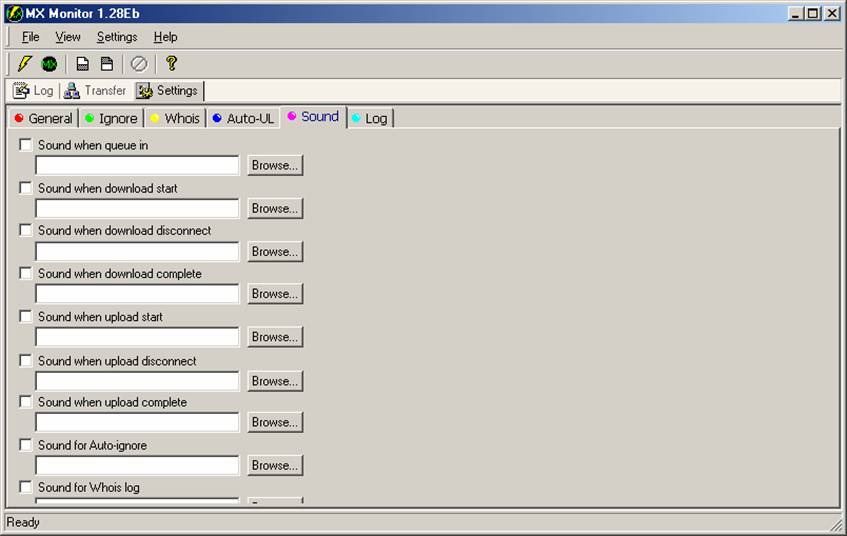Click the Sound when download disconnect path field
The height and width of the screenshot is (536, 847).
point(137,251)
